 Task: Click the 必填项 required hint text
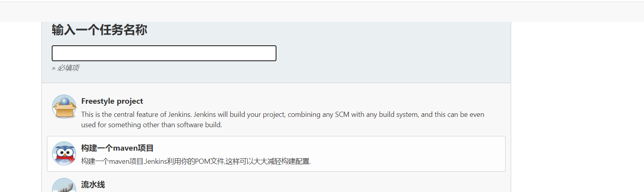pos(68,68)
